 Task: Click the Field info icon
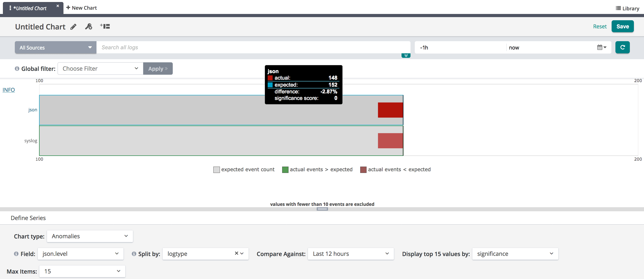tap(16, 254)
